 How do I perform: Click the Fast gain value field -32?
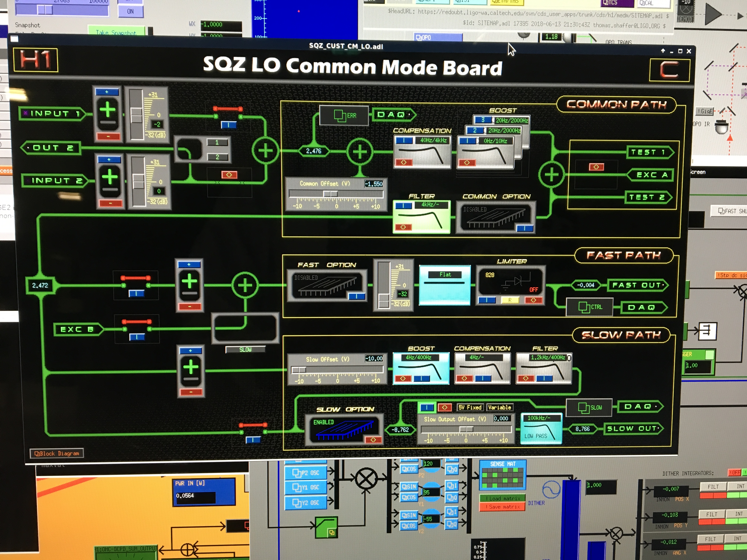point(402,294)
